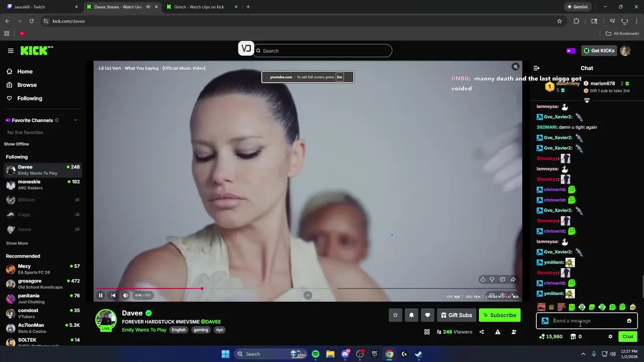This screenshot has width=644, height=362.
Task: Click the grid layout icon below stream
Action: (427, 332)
